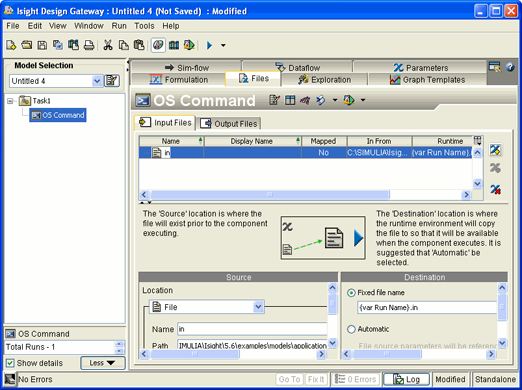The height and width of the screenshot is (390, 522).
Task: Switch to the Graph Templates tab
Action: pyautogui.click(x=427, y=80)
